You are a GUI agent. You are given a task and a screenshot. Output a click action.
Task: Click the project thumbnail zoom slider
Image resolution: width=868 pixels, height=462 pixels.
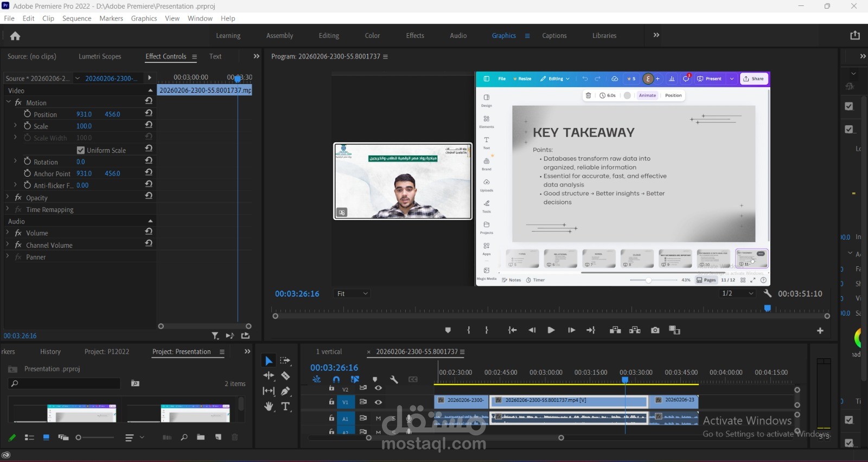tap(79, 438)
